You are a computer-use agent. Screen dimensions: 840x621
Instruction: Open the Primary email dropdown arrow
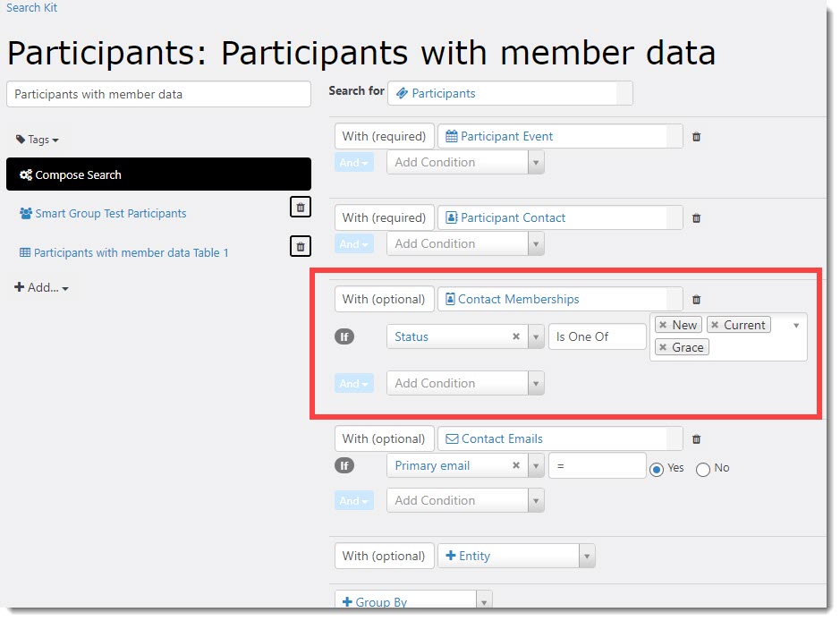click(536, 466)
